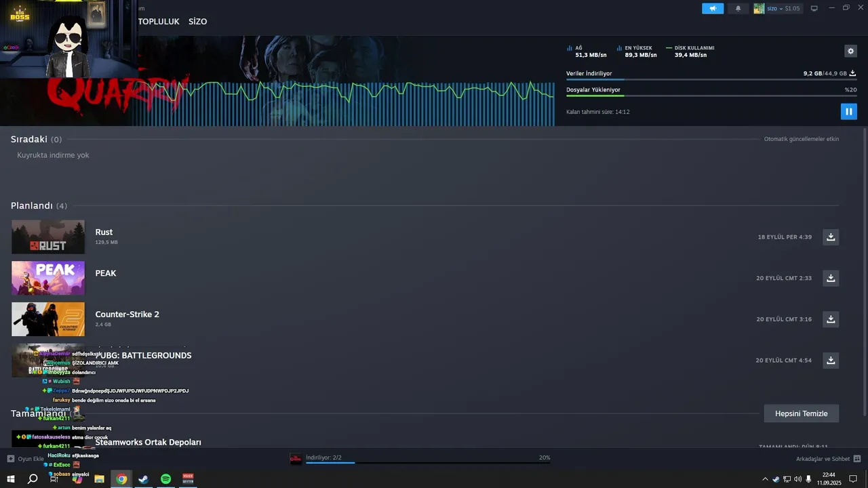The width and height of the screenshot is (868, 488).
Task: Download Counter-Strike 2 update now
Action: coord(831,319)
